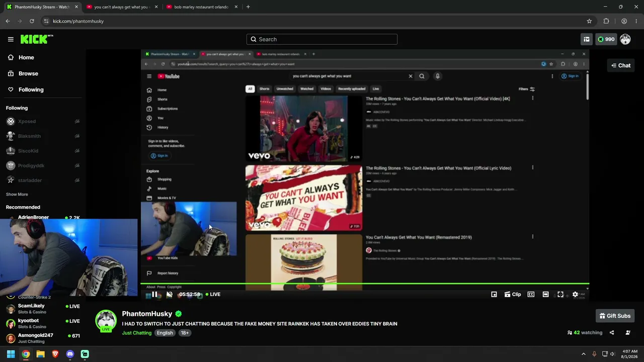Share the PhantomHusky stream
This screenshot has height=362, width=644.
(612, 332)
